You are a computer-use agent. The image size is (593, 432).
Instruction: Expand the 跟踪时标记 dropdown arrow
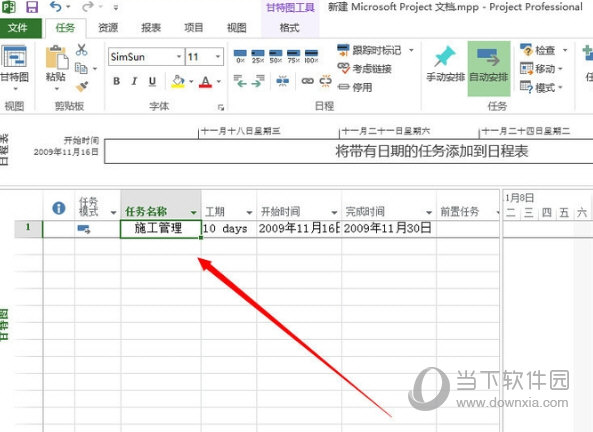tap(411, 50)
